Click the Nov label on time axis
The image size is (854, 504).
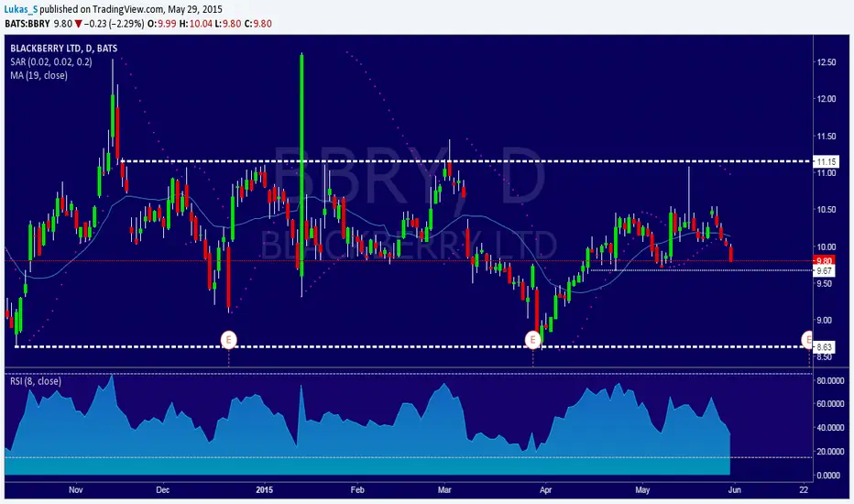[76, 490]
